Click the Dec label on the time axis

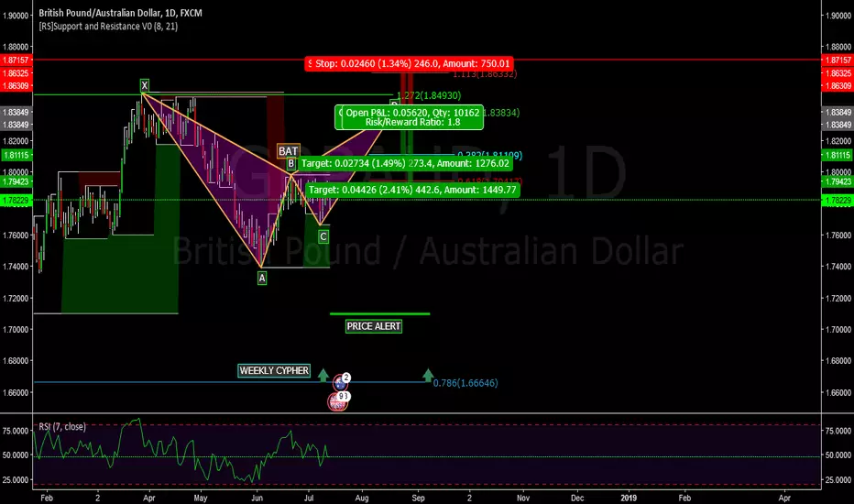click(x=577, y=498)
